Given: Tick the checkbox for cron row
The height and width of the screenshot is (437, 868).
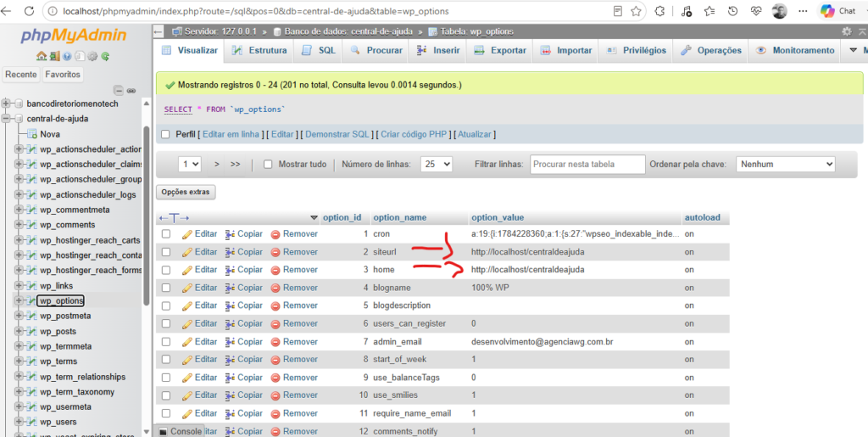Looking at the screenshot, I should click(x=165, y=234).
